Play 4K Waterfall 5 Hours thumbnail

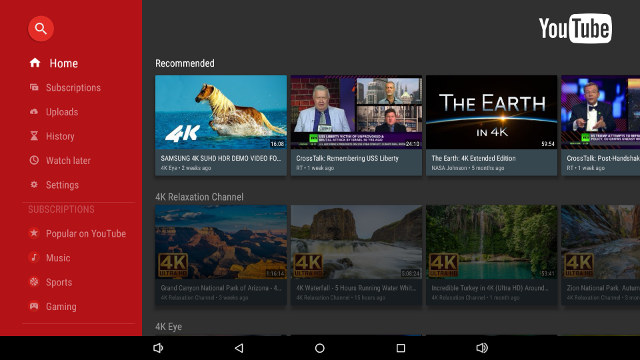356,242
